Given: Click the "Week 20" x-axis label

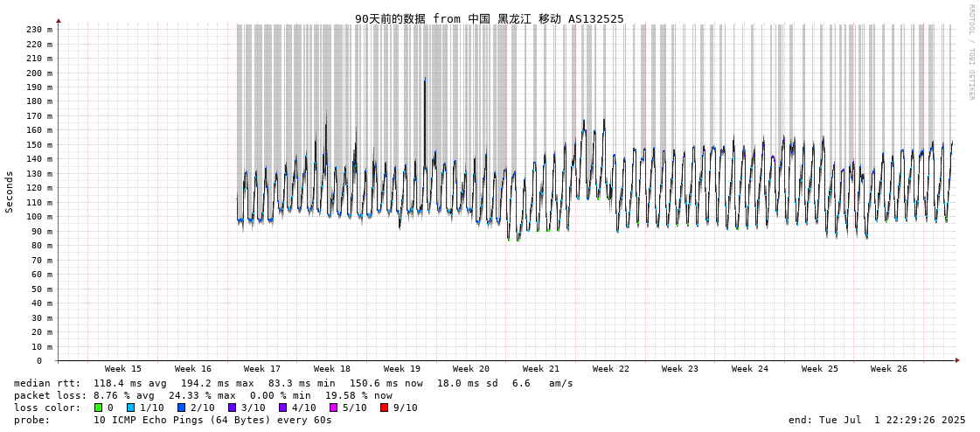Looking at the screenshot, I should pos(471,369).
